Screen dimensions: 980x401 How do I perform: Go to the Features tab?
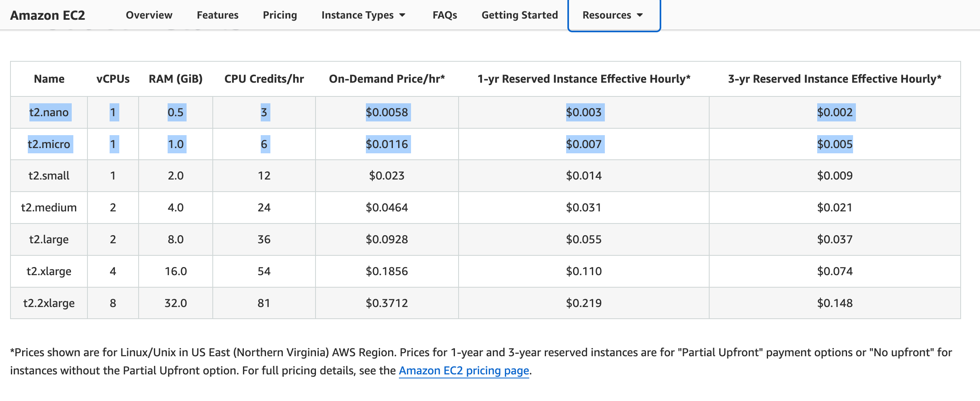click(x=218, y=15)
